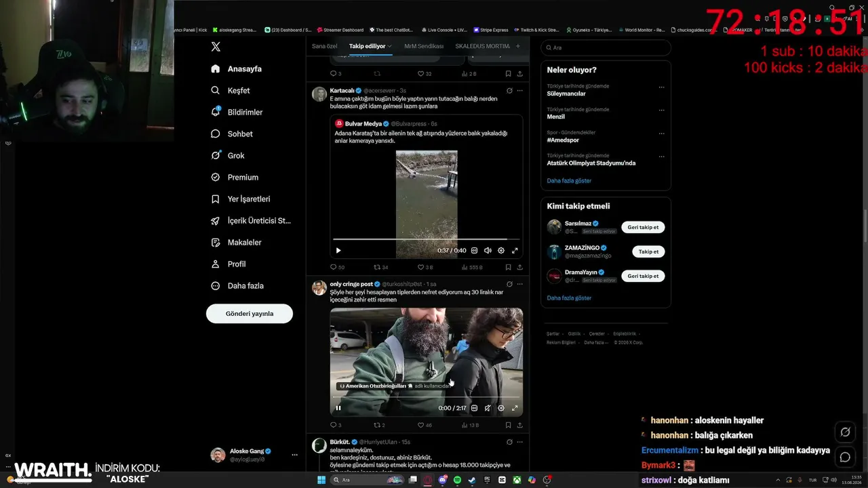The height and width of the screenshot is (488, 868).
Task: Open the Takip ediyor tab dropdown chevron
Action: coord(389,46)
